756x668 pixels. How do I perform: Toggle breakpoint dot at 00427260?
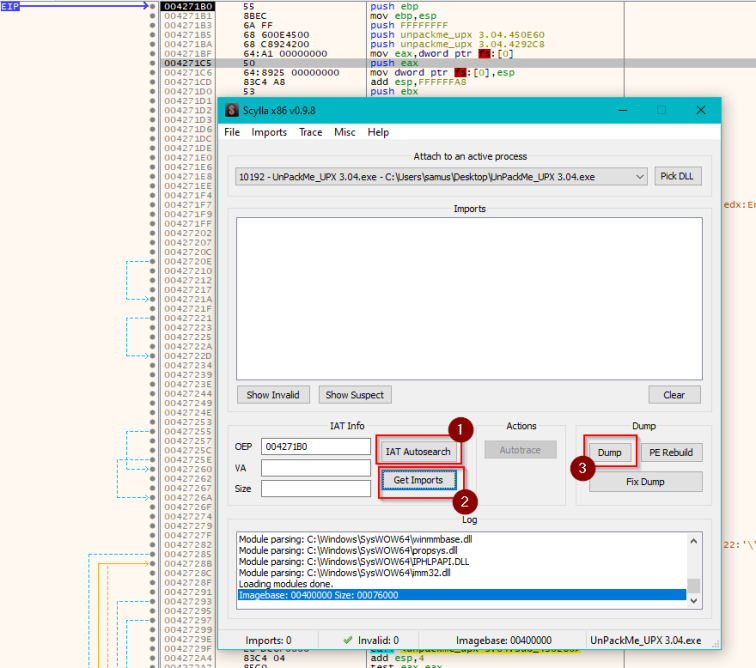pos(153,469)
